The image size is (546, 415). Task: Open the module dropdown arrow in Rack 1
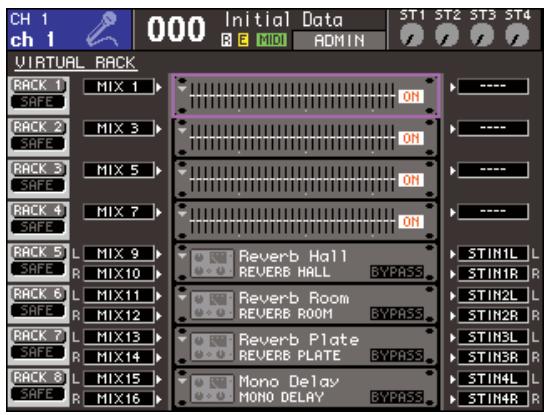[x=182, y=89]
